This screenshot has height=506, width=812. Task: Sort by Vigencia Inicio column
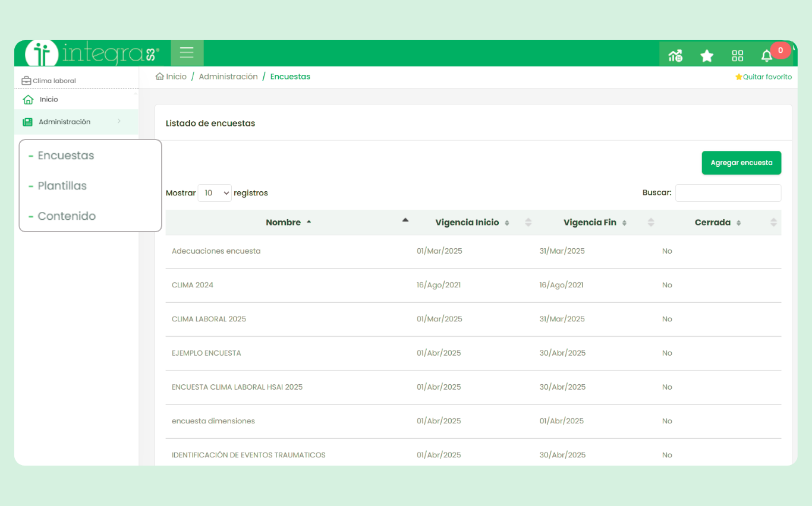pos(472,222)
